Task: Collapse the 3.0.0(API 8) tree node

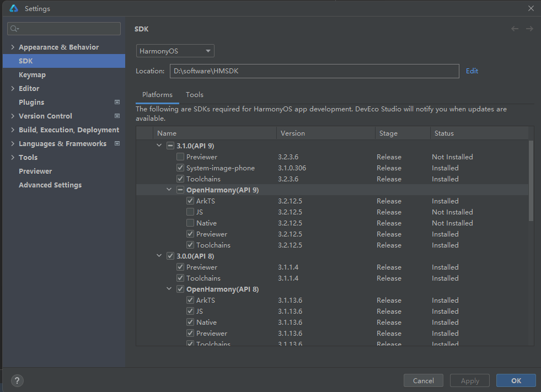Action: coord(159,256)
